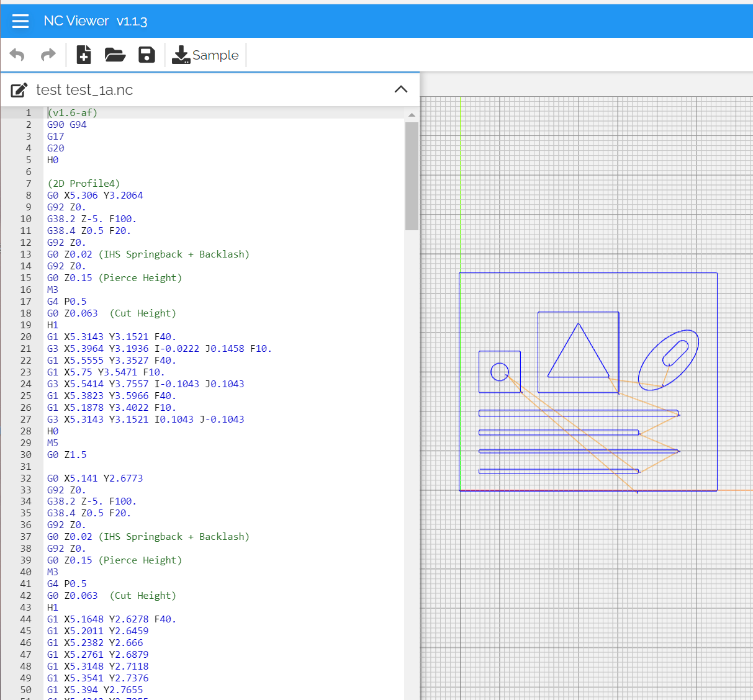
Task: Click on the G17 line
Action: (56, 137)
